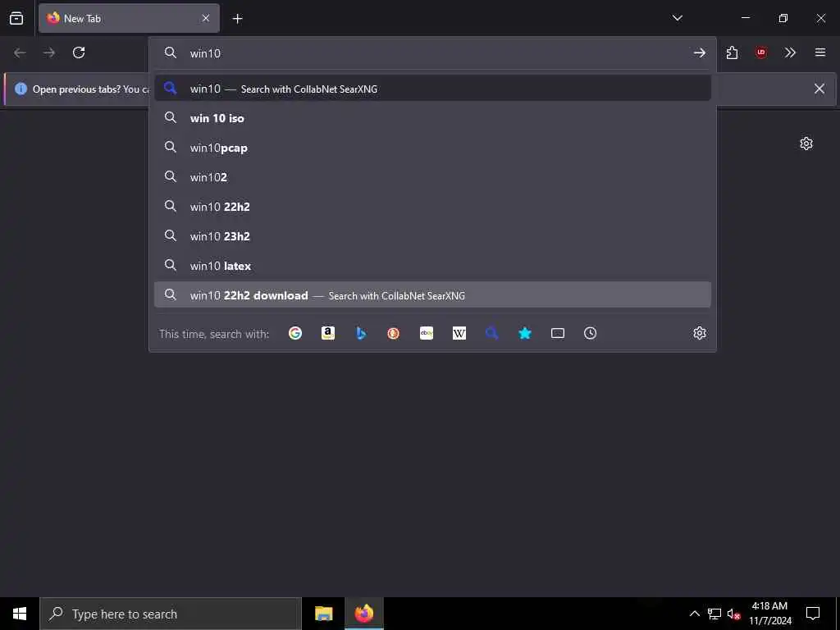This screenshot has height=630, width=840.
Task: Search this time with CollabNet SearXNG icon
Action: click(492, 333)
